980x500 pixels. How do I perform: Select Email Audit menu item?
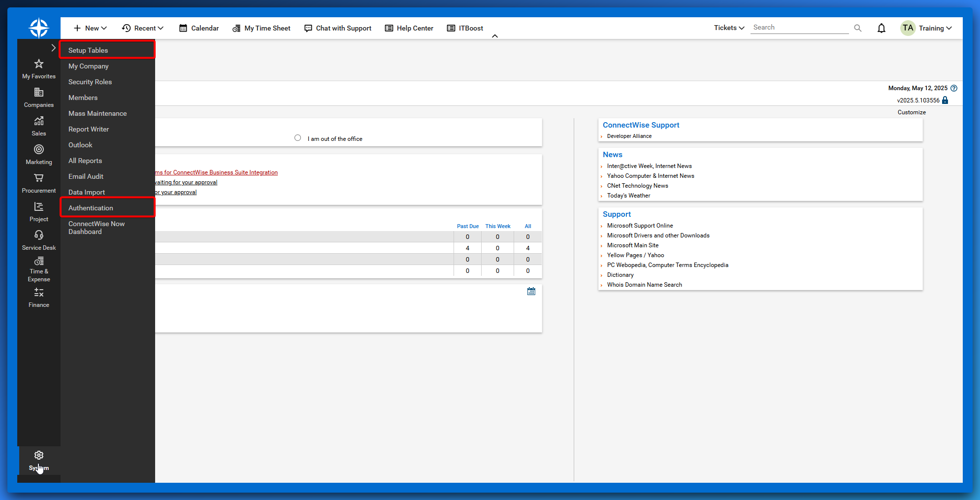click(107, 176)
